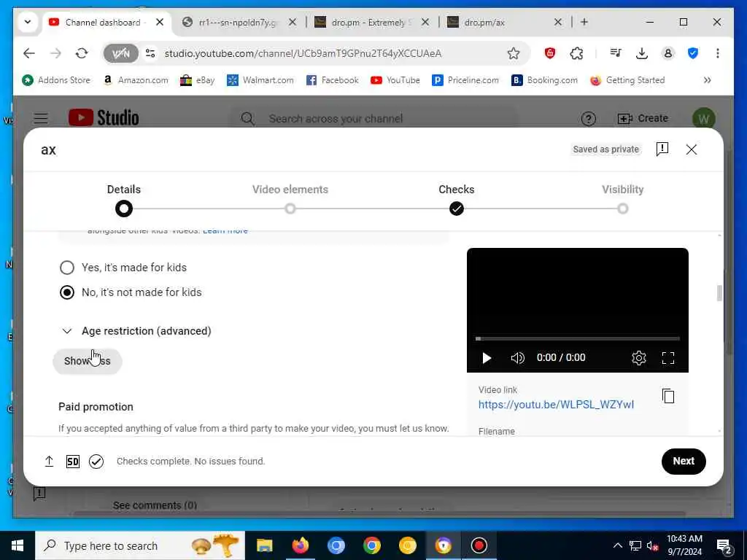Show hidden system tray icons
The height and width of the screenshot is (560, 747).
(x=617, y=545)
